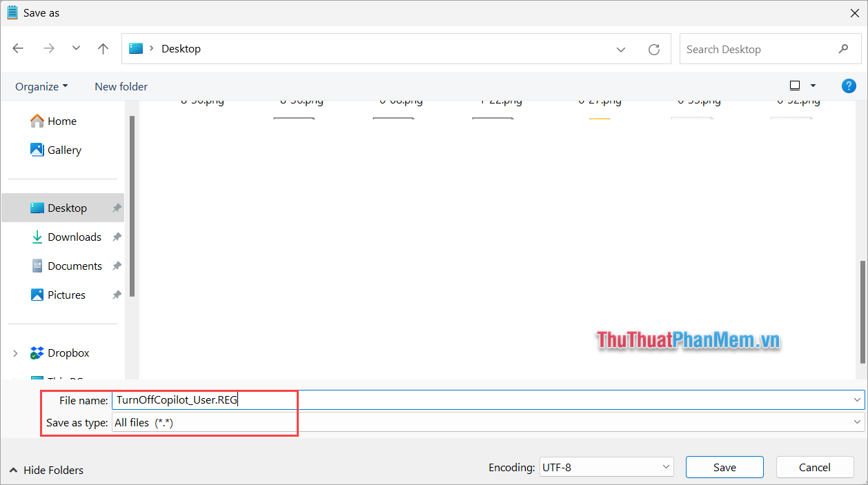Click the Save button
This screenshot has width=868, height=485.
pyautogui.click(x=724, y=467)
